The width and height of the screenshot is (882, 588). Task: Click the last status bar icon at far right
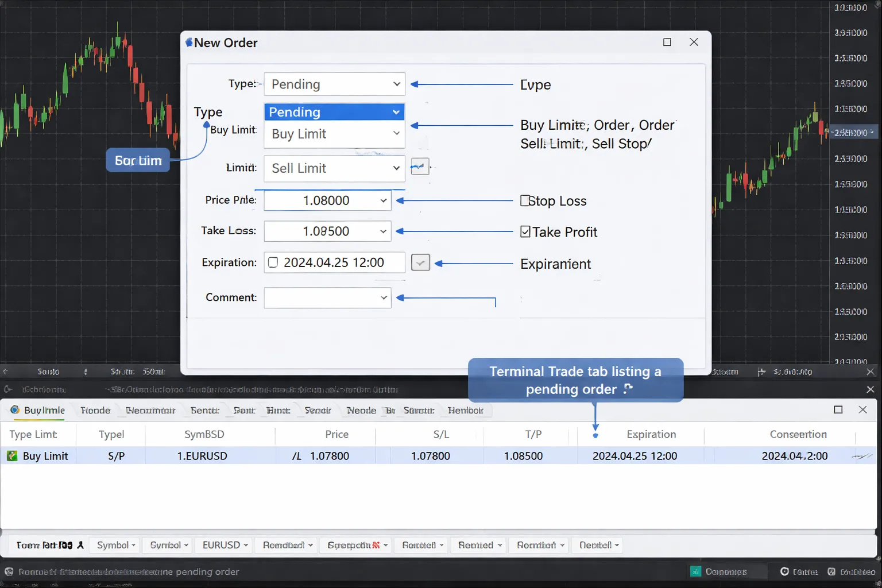click(831, 571)
